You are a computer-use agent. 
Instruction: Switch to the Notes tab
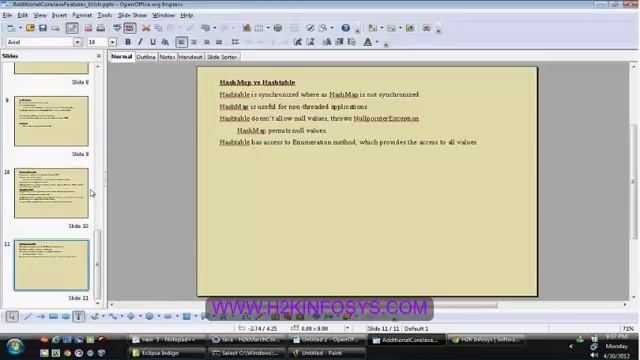pos(167,57)
